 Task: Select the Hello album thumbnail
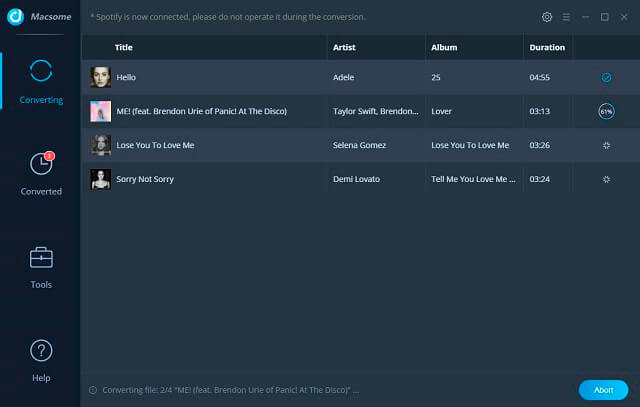pos(100,77)
